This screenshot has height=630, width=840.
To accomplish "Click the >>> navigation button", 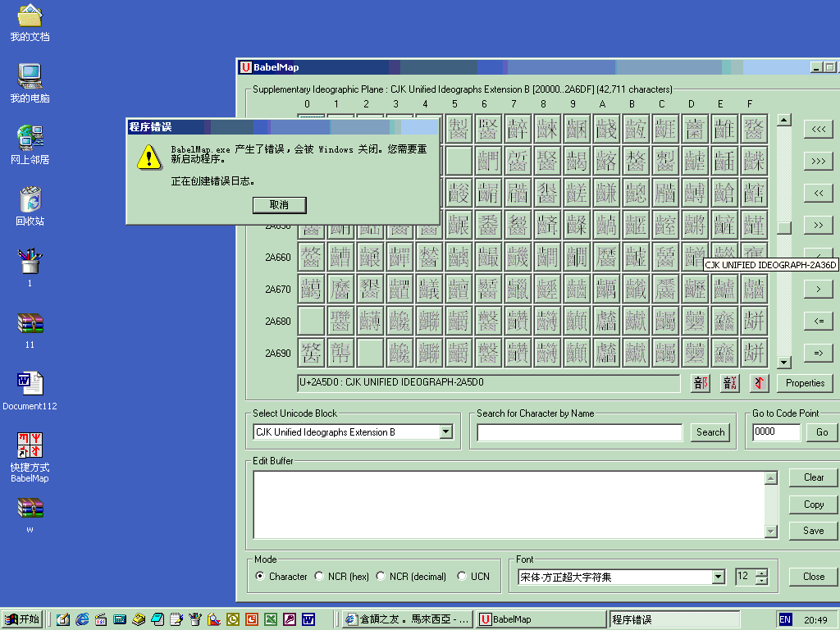I will pos(819,162).
